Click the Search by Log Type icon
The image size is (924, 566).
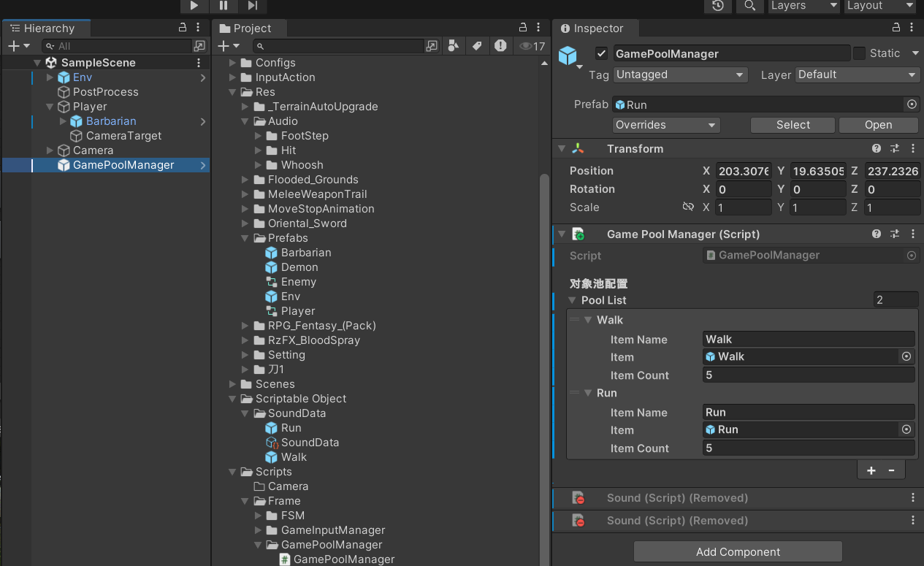500,46
